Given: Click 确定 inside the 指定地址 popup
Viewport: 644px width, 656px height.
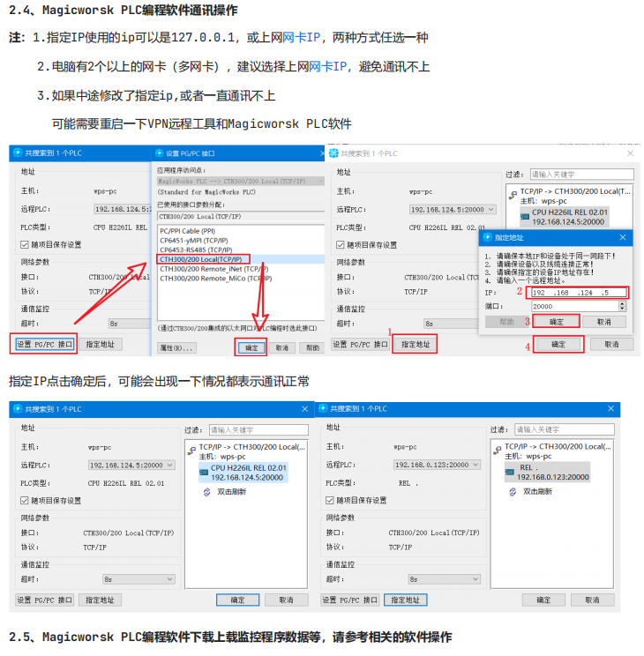Looking at the screenshot, I should [556, 322].
